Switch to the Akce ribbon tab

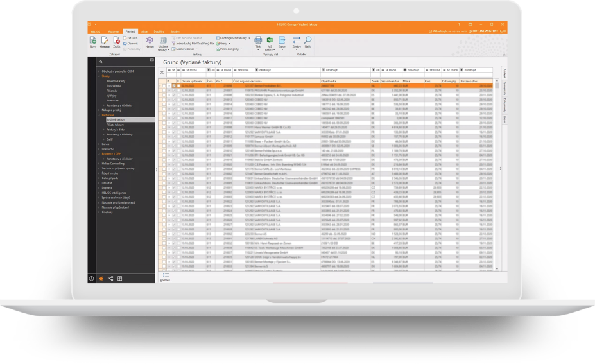pos(144,31)
